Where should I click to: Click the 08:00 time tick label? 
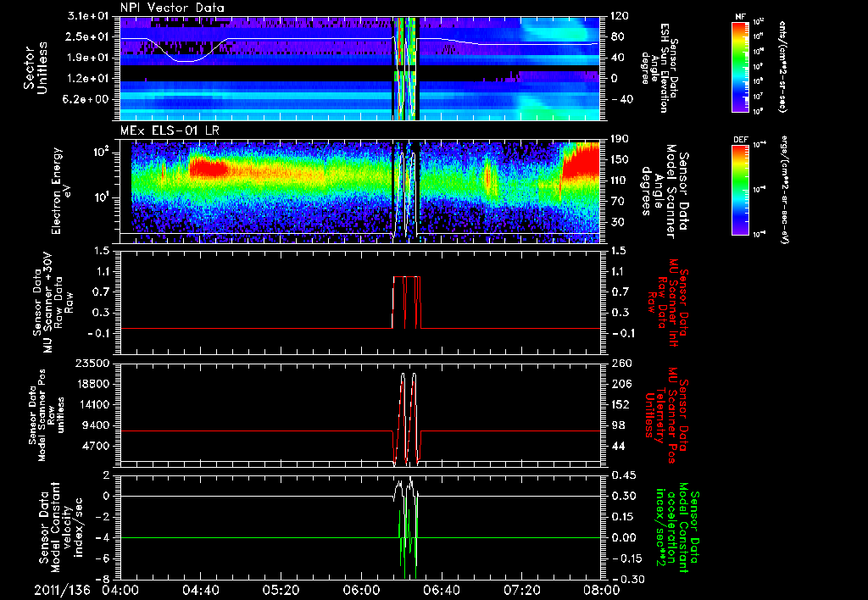click(602, 590)
